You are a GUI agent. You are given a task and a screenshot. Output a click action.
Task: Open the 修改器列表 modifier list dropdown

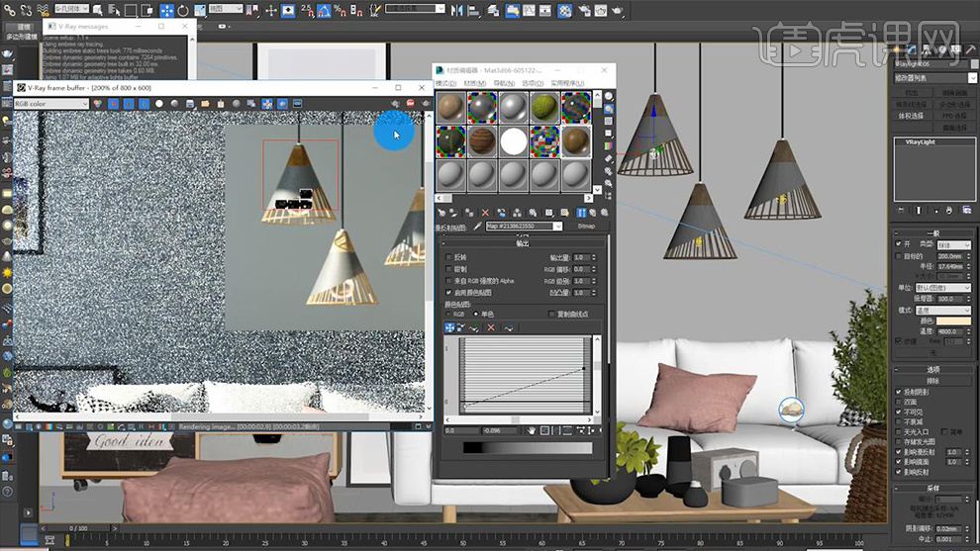point(934,78)
